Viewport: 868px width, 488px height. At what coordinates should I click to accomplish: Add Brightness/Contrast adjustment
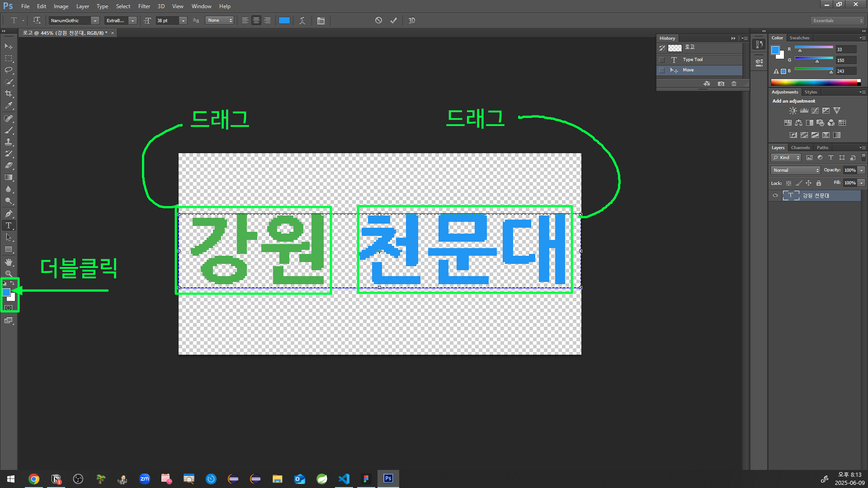click(793, 111)
